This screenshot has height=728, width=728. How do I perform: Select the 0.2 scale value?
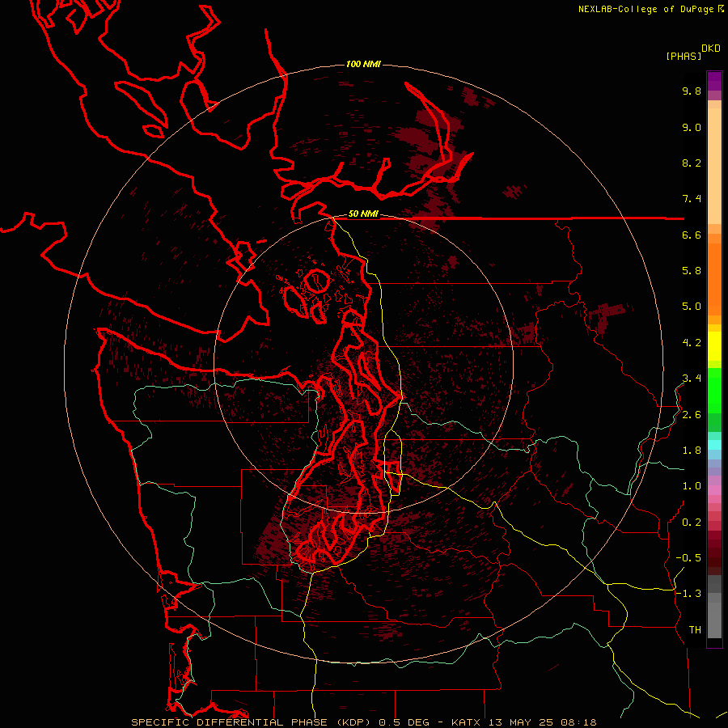[692, 523]
